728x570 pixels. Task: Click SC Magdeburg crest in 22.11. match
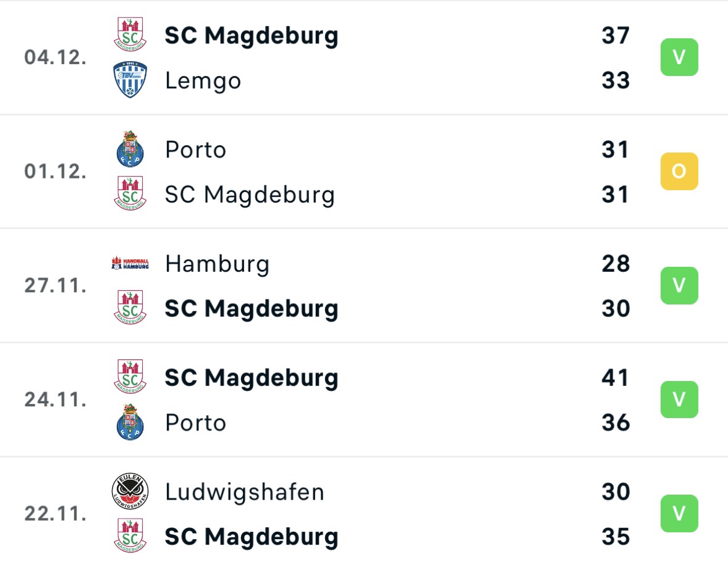[130, 535]
